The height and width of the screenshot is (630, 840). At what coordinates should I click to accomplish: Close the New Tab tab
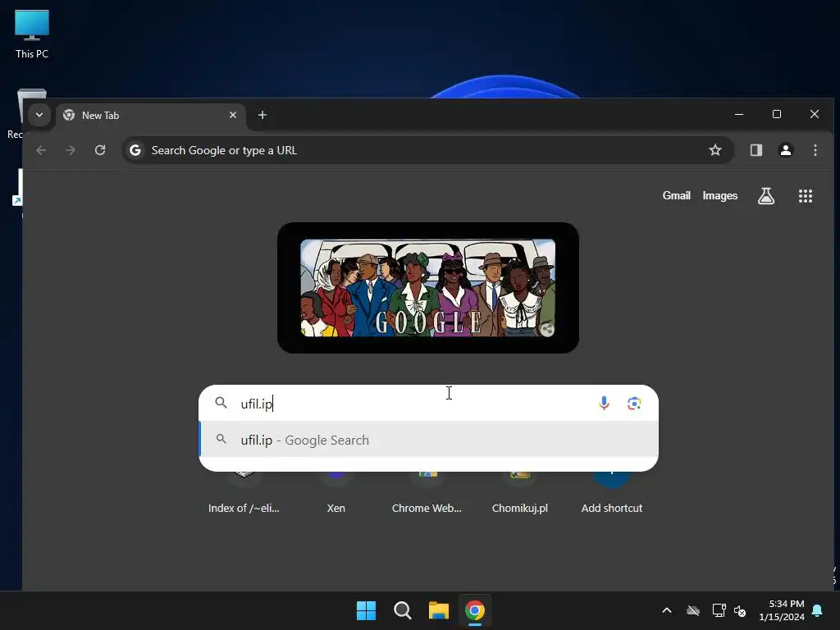[233, 115]
